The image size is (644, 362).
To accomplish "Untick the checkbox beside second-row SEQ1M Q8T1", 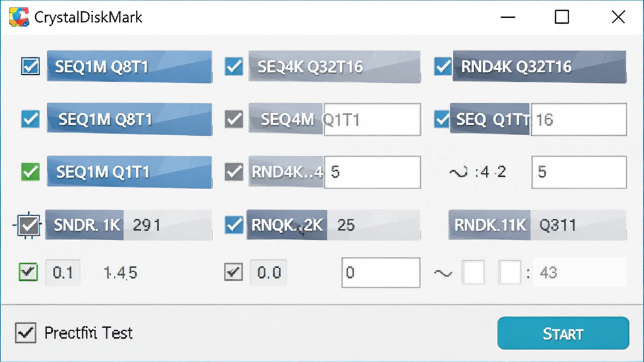I will (x=30, y=119).
